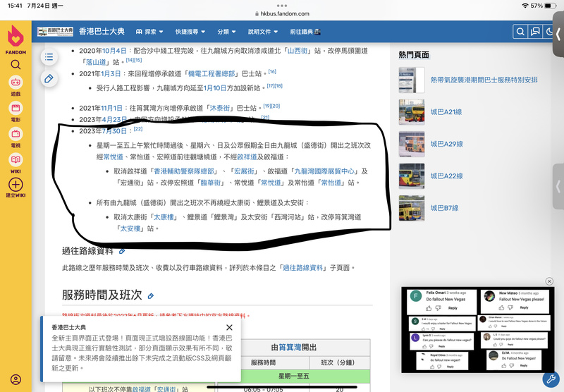564x392 pixels.
Task: Close the 香港巴士大典 notification popup
Action: pos(229,327)
